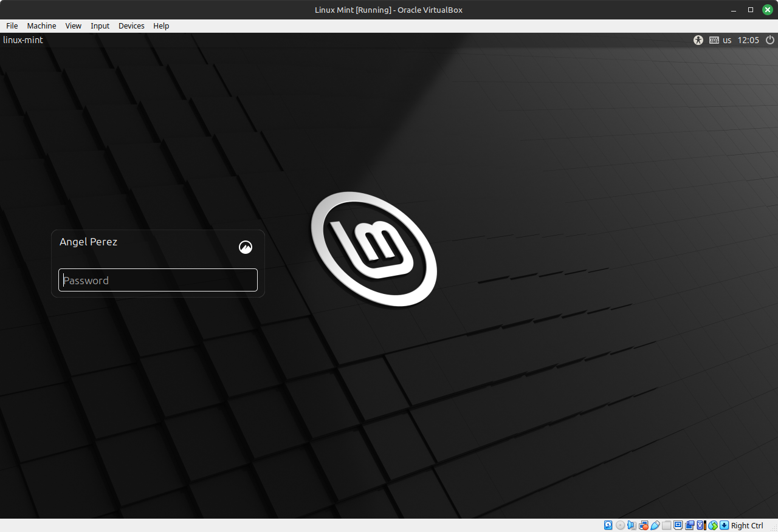Click the hard disk activity icon in status bar
Viewport: 778px width, 532px height.
coord(608,525)
